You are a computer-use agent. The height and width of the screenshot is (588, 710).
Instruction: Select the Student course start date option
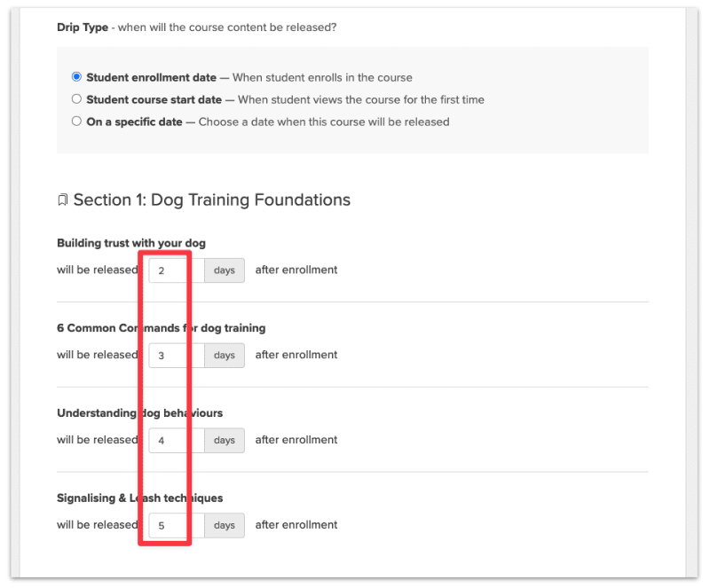(76, 99)
